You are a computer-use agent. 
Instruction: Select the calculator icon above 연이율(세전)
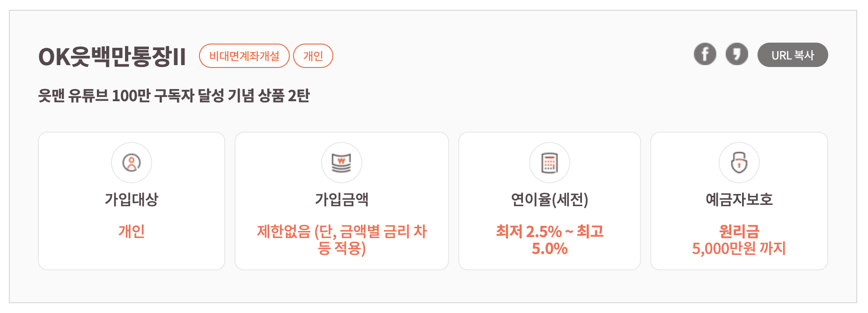click(x=549, y=163)
